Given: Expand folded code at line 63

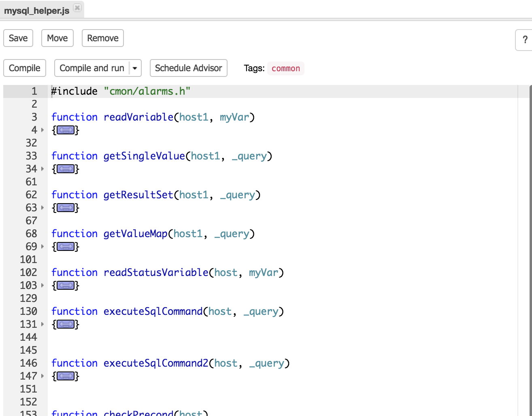Looking at the screenshot, I should (x=43, y=208).
